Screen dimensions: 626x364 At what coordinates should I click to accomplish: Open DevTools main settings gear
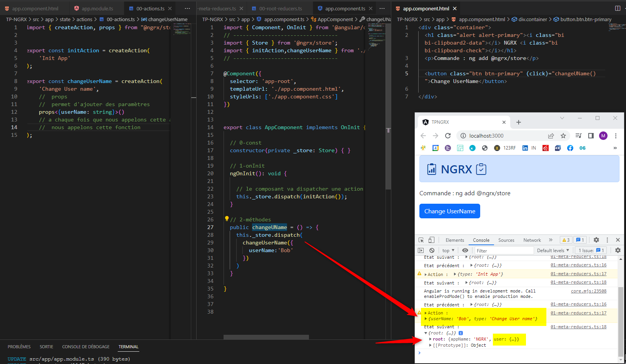coord(596,240)
